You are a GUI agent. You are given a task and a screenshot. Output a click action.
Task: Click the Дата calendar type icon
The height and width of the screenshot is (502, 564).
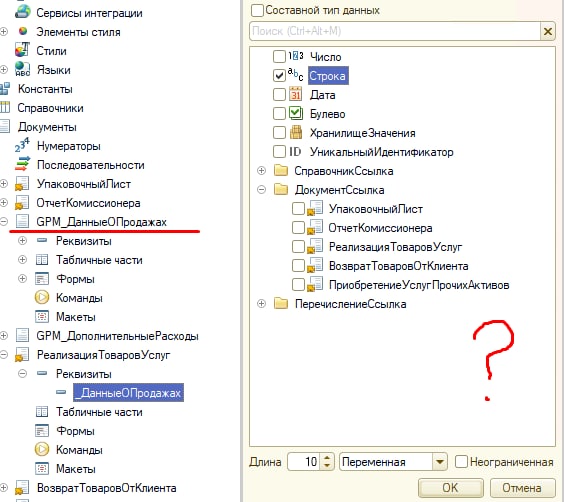296,94
